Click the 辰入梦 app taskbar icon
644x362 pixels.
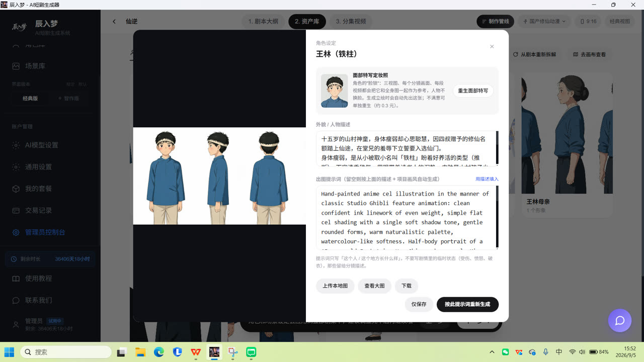pos(214,352)
